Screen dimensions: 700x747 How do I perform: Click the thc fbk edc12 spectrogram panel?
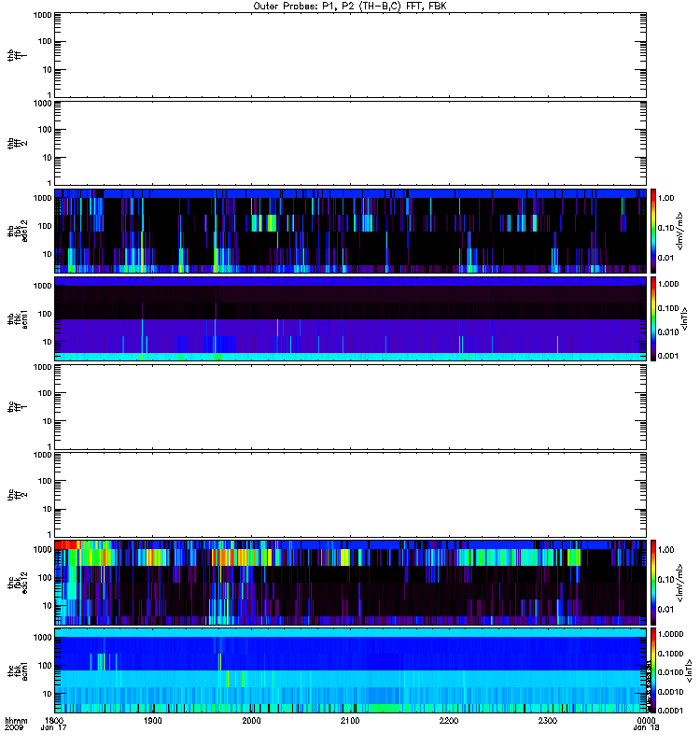[351, 582]
